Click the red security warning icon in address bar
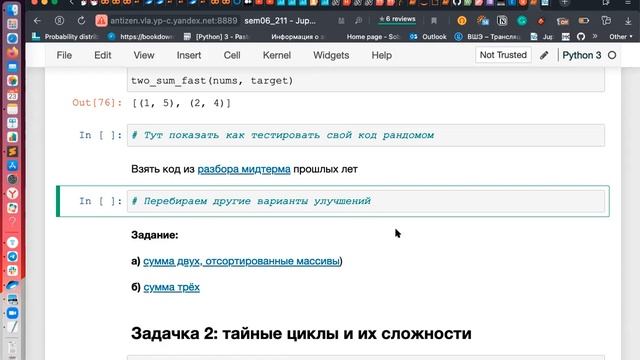The width and height of the screenshot is (640, 360). [x=101, y=21]
